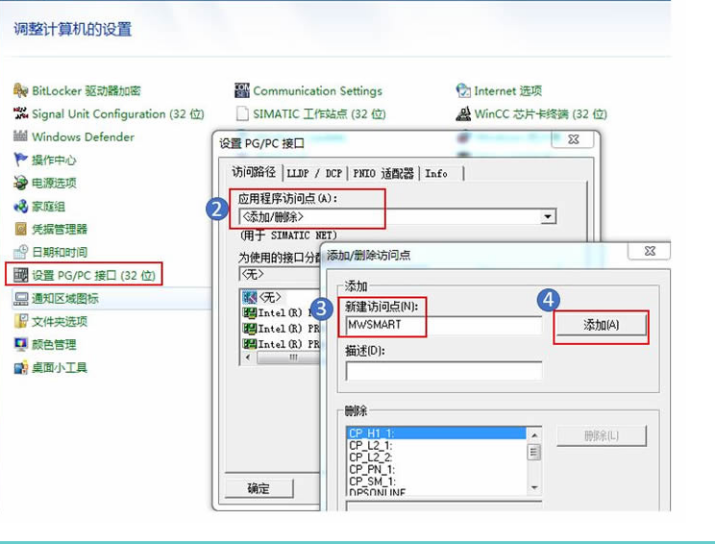
Task: Click 确定 button in PG/PC dialog
Action: coord(258,489)
